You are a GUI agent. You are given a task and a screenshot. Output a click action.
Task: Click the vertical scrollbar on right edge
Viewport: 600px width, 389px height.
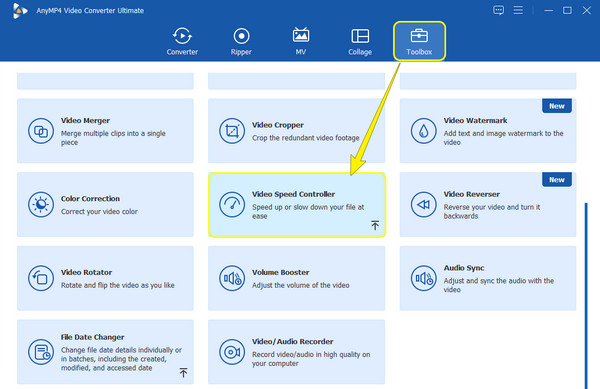pos(585,295)
